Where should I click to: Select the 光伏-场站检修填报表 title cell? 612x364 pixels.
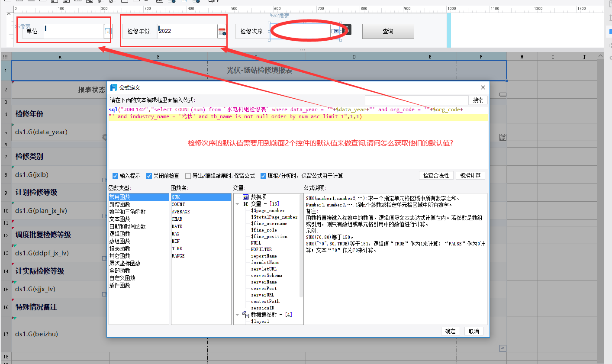[259, 70]
